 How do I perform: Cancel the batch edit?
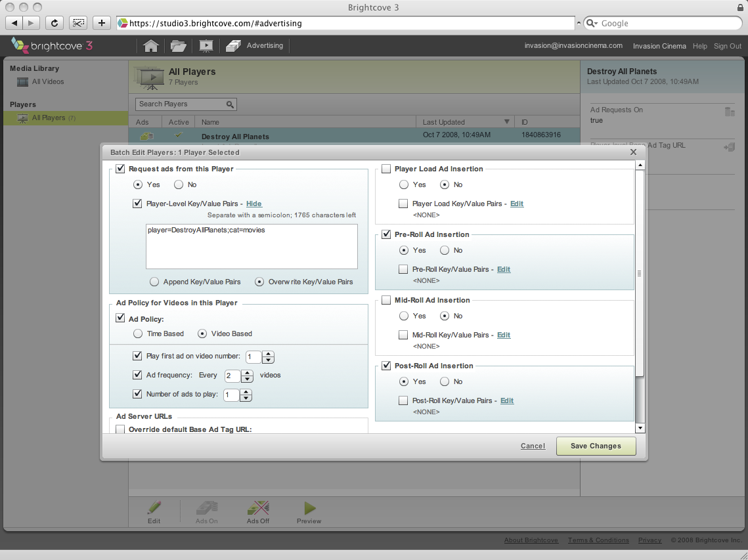coord(533,446)
